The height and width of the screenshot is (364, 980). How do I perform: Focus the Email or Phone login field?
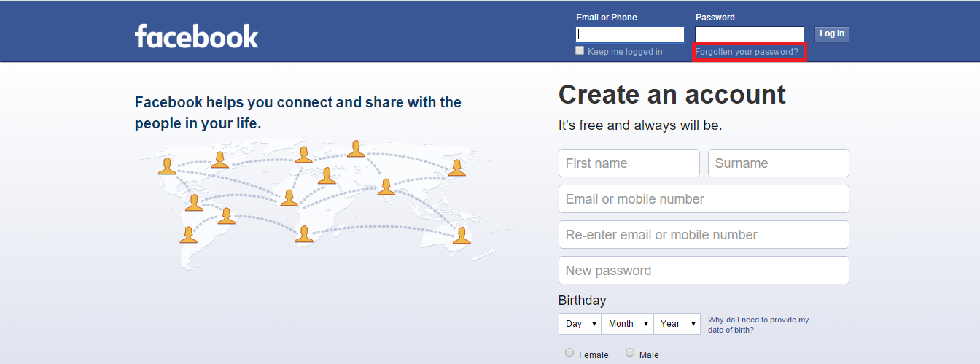tap(630, 34)
